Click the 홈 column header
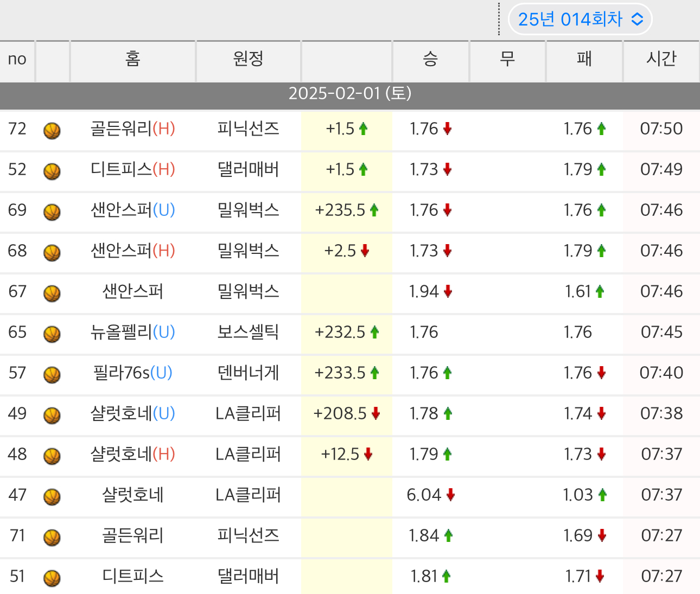Screen dimensions: 700x594 [133, 61]
